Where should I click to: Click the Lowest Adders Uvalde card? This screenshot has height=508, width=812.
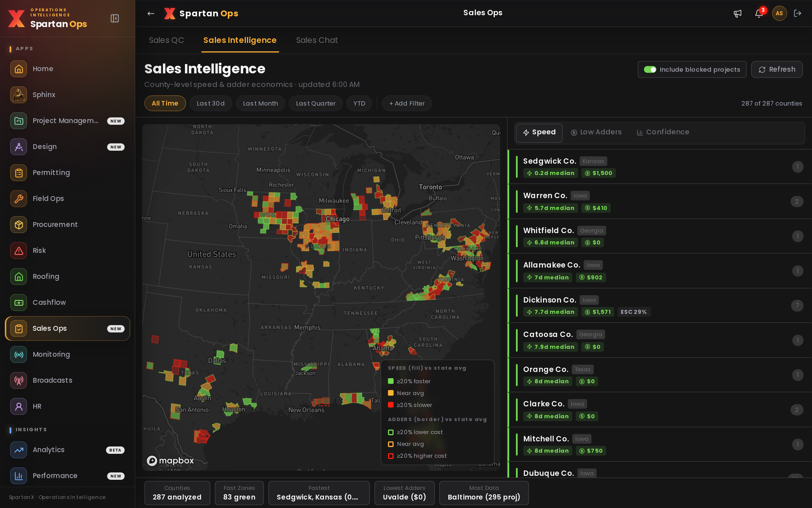point(404,493)
